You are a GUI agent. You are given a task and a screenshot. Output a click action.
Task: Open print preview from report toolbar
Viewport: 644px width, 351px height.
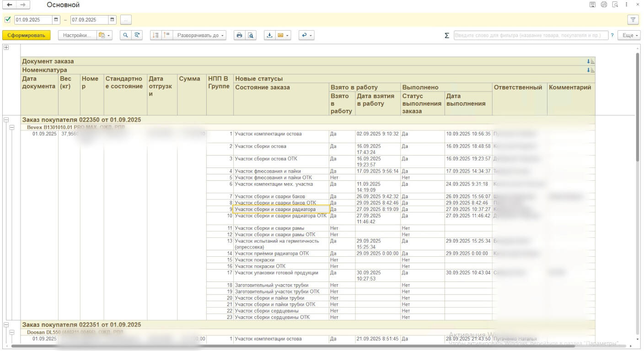(251, 35)
